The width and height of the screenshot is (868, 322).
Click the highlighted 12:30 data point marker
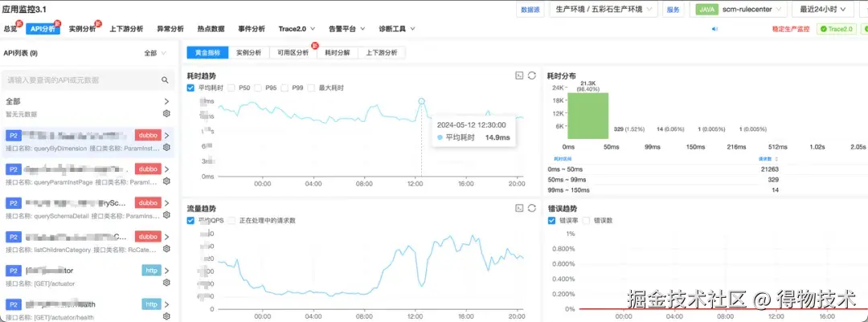tap(421, 101)
